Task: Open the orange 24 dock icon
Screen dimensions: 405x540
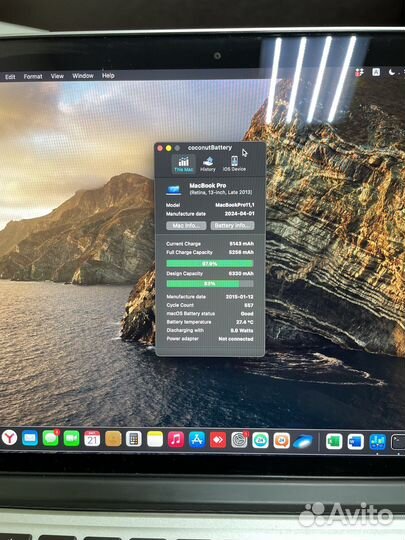Action: 281,441
